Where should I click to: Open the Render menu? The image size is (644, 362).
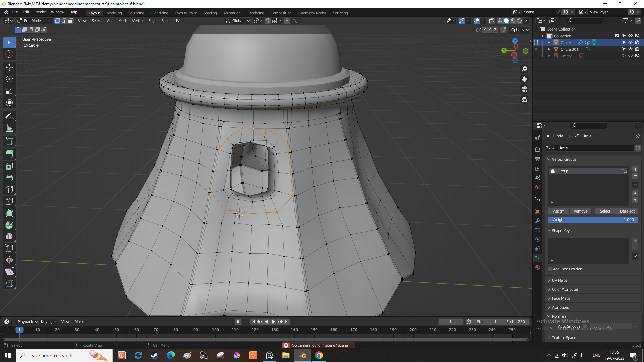click(x=40, y=12)
